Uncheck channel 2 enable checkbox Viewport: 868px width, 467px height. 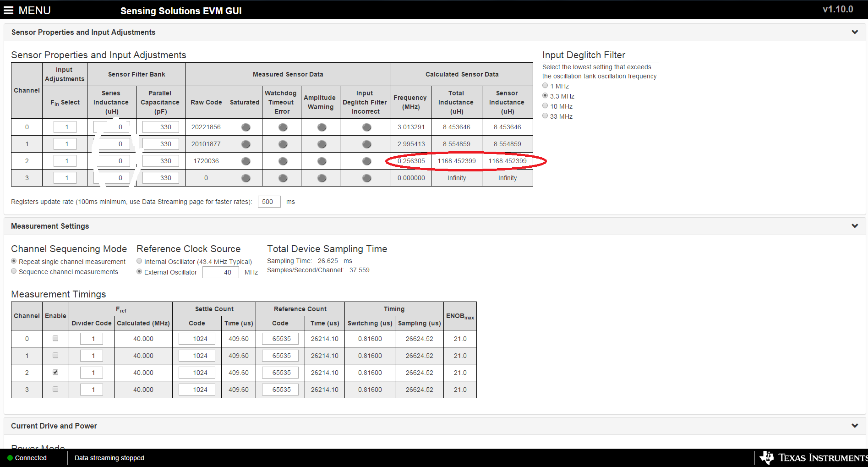coord(55,372)
